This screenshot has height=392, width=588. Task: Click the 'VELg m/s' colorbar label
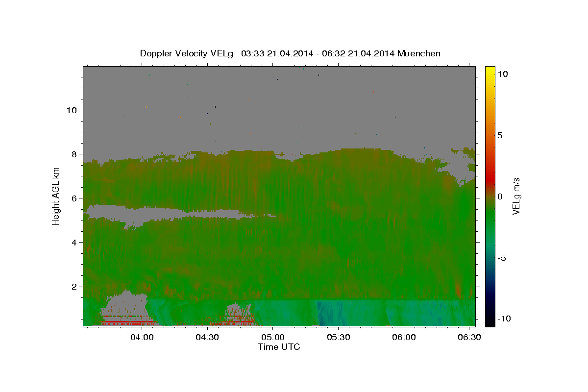[516, 196]
